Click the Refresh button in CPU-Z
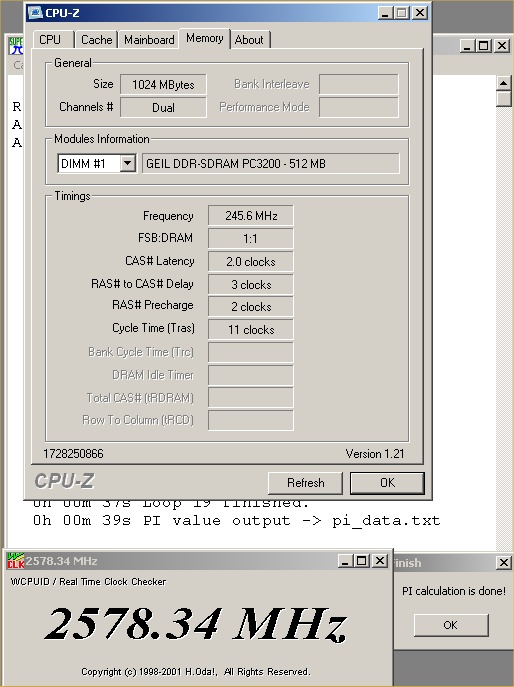This screenshot has width=514, height=687. tap(305, 483)
